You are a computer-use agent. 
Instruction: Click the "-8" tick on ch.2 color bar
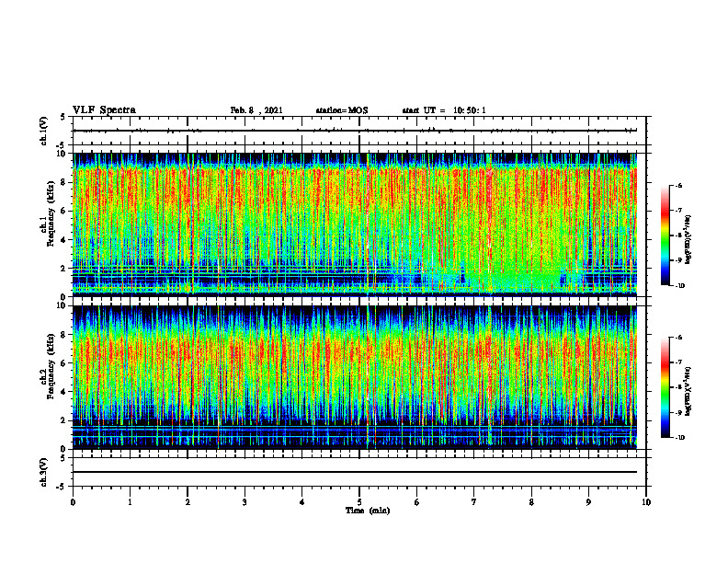tap(678, 387)
